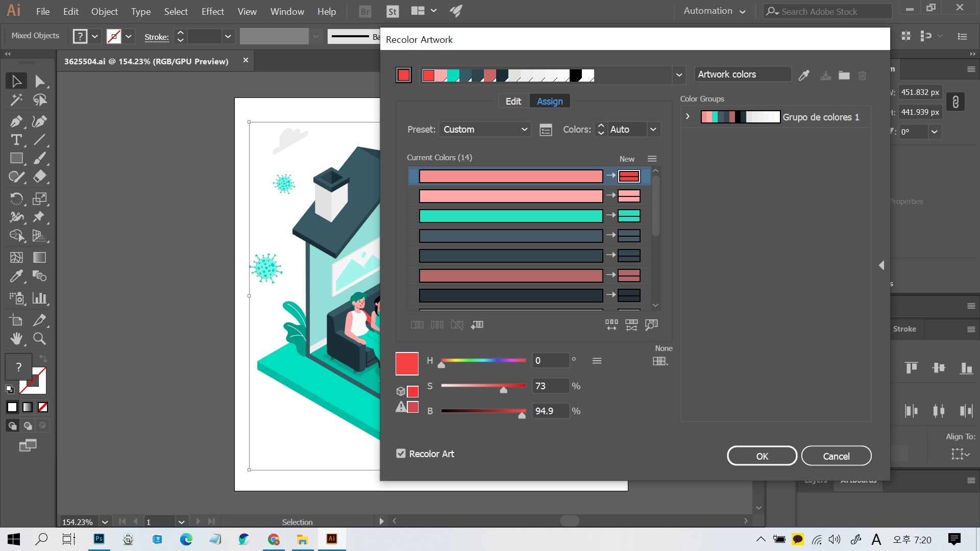The width and height of the screenshot is (980, 551).
Task: Select the Zoom tool
Action: pyautogui.click(x=39, y=338)
